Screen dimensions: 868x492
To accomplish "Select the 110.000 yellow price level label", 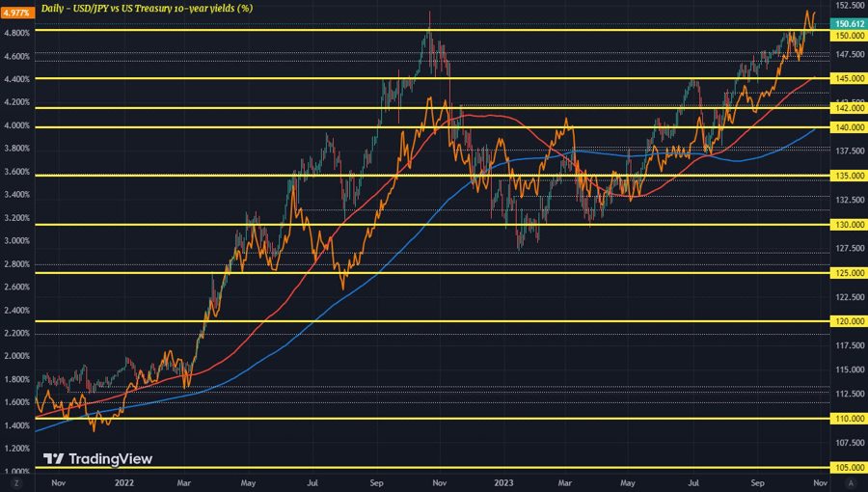I will pyautogui.click(x=849, y=419).
